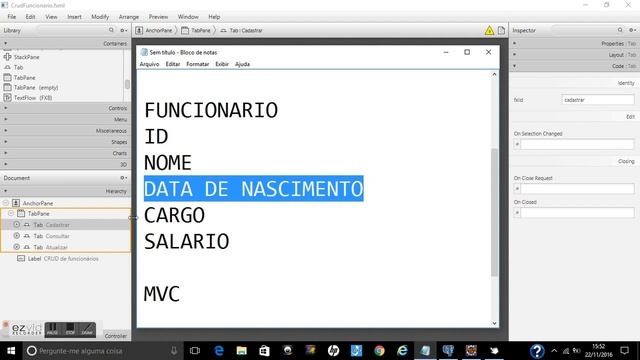This screenshot has height=360, width=640.
Task: Click the ezvid DRAW button
Action: coord(87,329)
